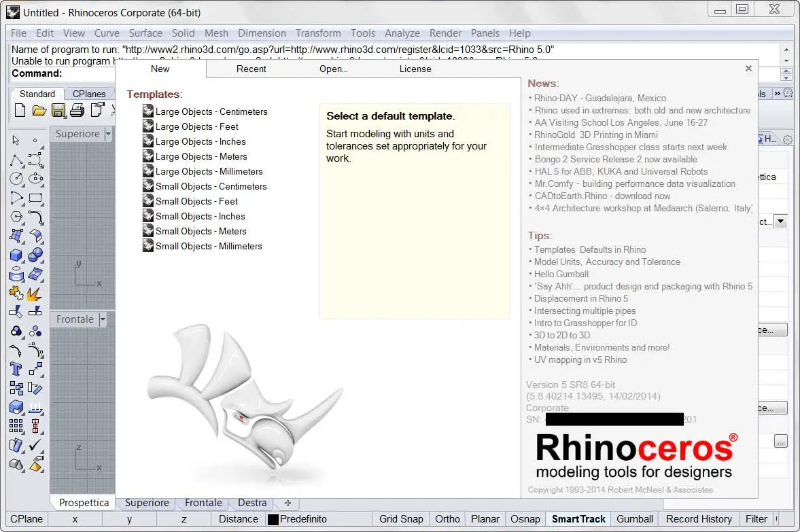This screenshot has height=532, width=800.
Task: Select the Rectangular Array tool
Action: (16, 426)
